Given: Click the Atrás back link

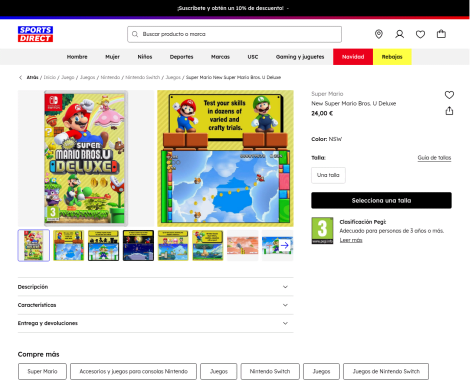Looking at the screenshot, I should pyautogui.click(x=32, y=77).
